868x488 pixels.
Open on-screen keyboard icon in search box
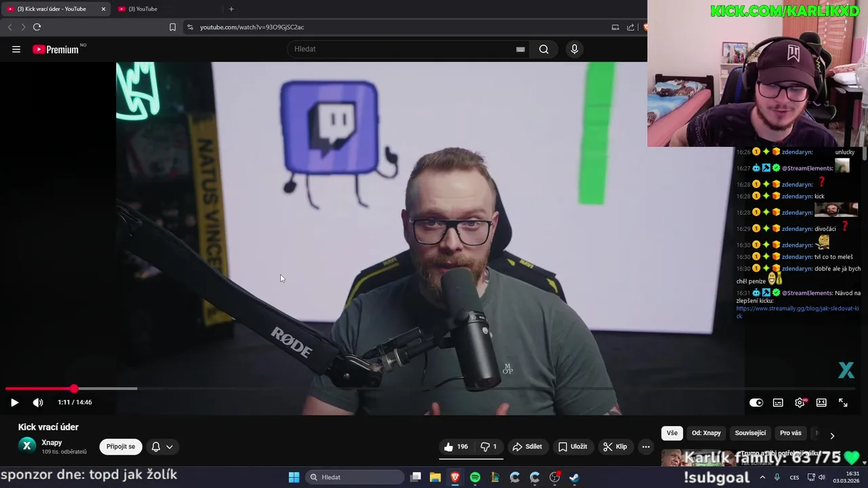[520, 49]
